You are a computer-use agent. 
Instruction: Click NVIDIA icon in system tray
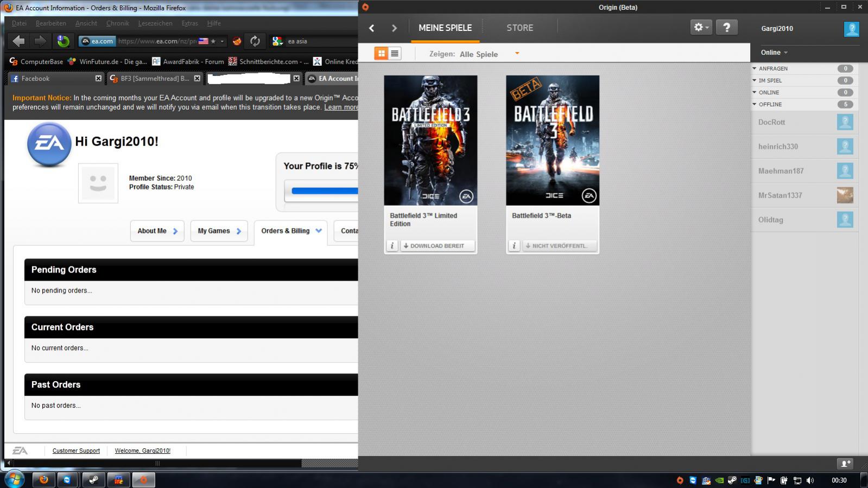[719, 480]
